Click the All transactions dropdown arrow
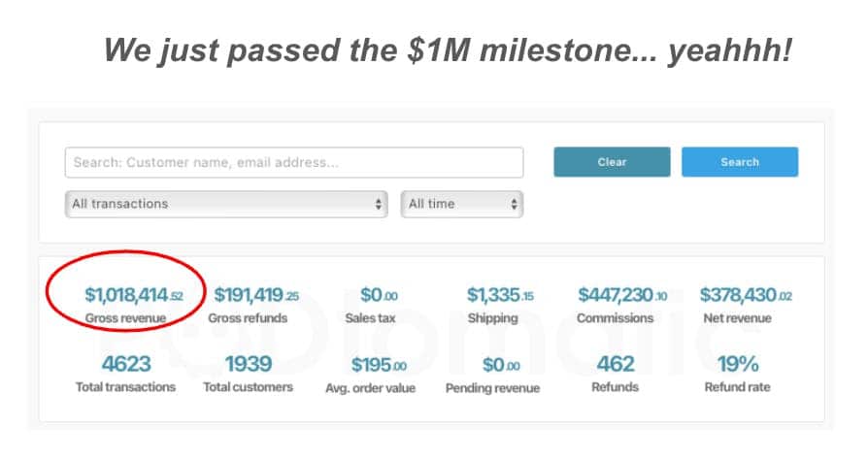Viewport: 868px width, 462px height. (379, 204)
